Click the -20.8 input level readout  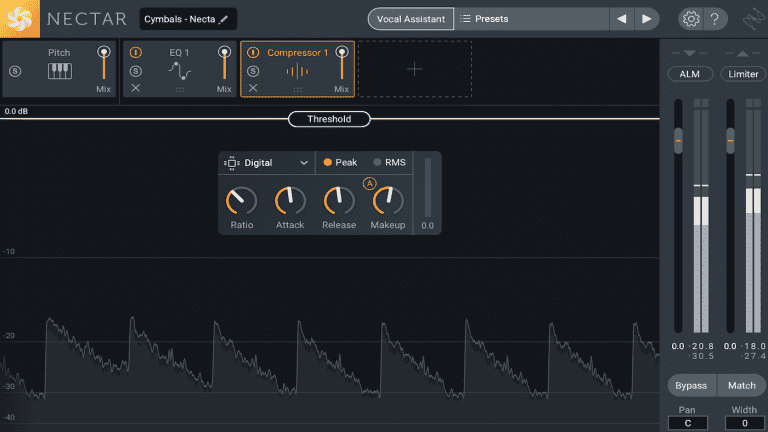(x=703, y=346)
